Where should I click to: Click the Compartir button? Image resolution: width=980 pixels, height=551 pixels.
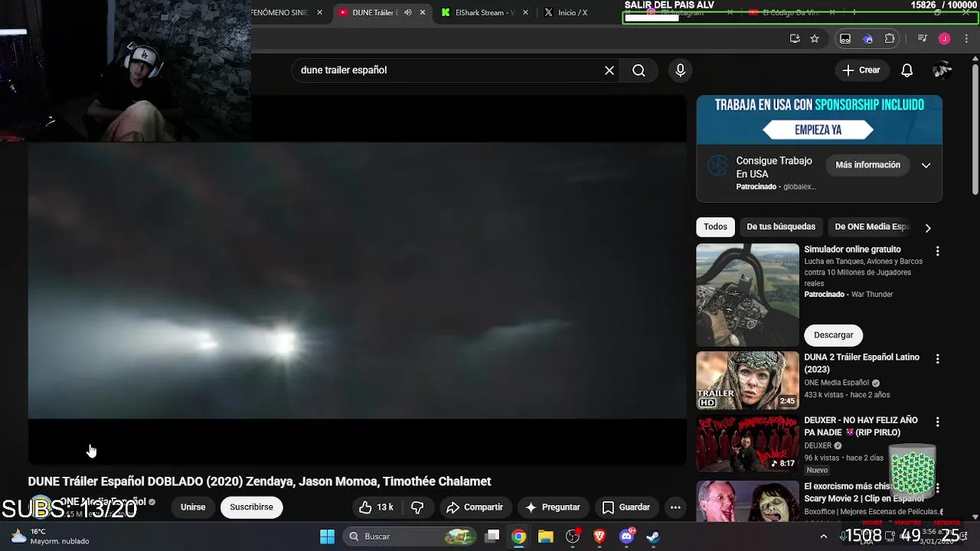point(475,507)
